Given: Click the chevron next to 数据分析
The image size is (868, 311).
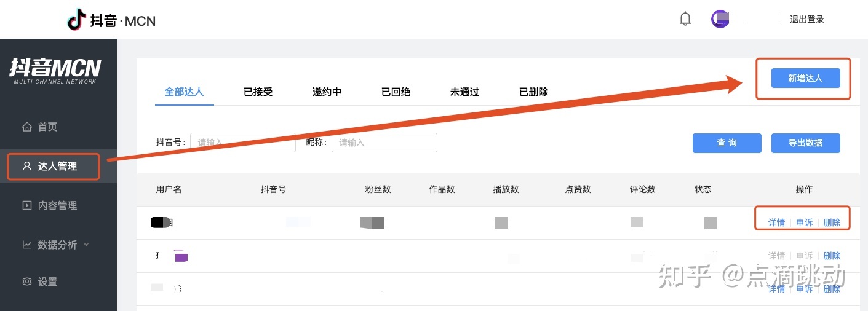Looking at the screenshot, I should pos(86,245).
